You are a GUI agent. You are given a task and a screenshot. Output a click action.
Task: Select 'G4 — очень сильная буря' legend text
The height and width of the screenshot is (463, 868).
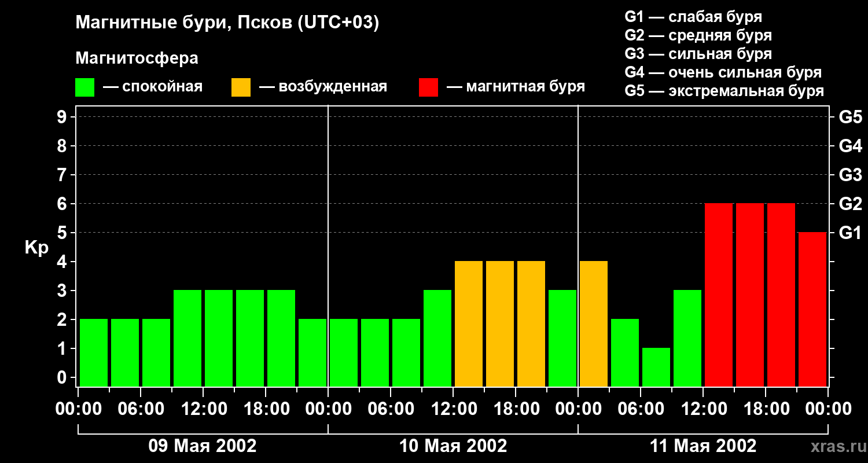tap(723, 72)
